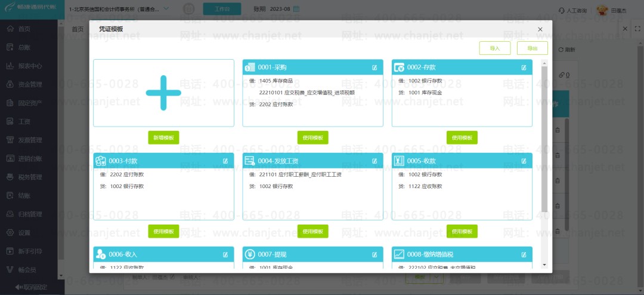
Task: Click the 工作台 button
Action: 222,9
